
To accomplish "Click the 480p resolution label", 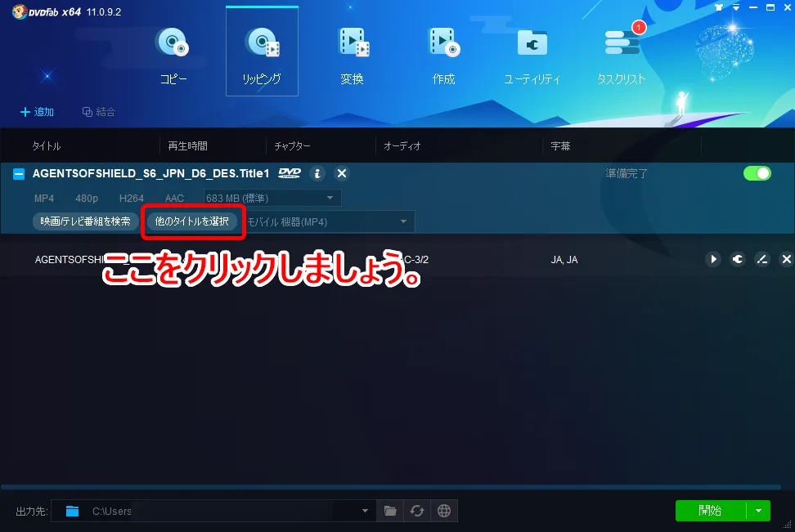I will click(x=87, y=198).
